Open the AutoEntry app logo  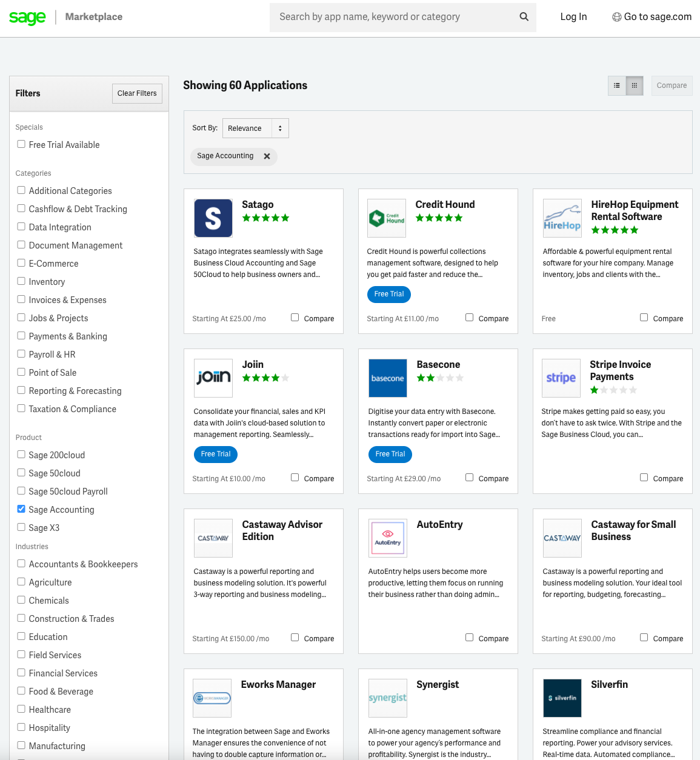(x=388, y=538)
